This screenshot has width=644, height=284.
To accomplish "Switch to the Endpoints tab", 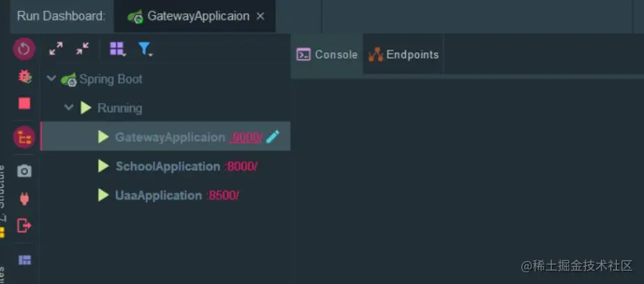I will click(404, 54).
